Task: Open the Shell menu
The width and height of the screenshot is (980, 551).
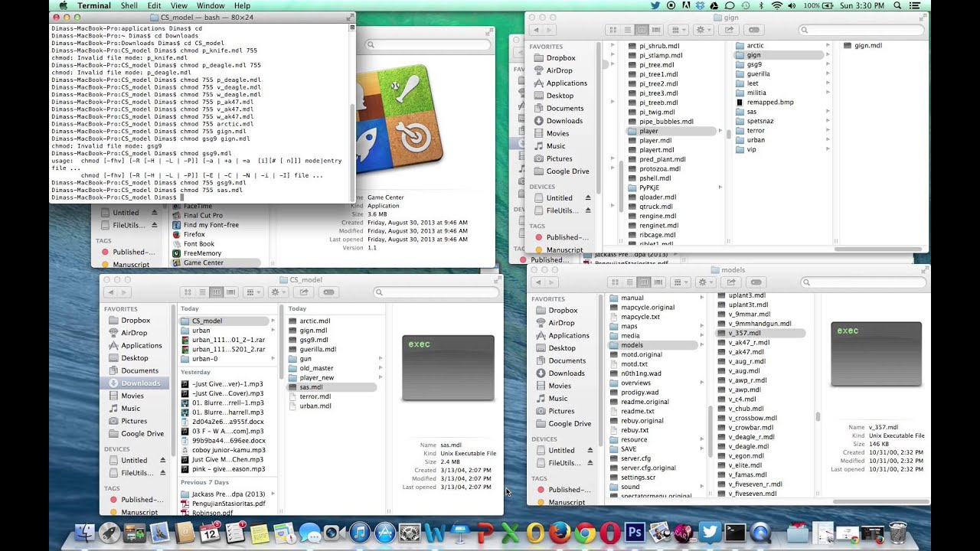Action: click(x=129, y=5)
